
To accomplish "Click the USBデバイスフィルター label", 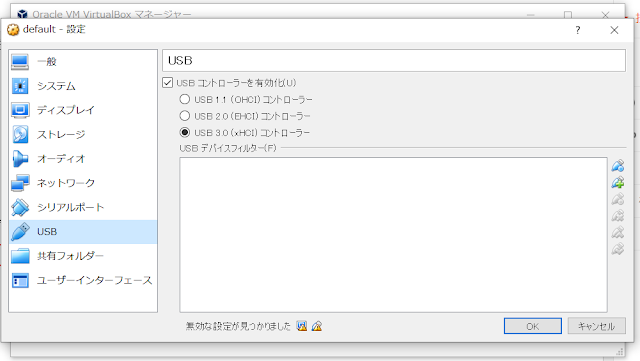I will (x=228, y=148).
